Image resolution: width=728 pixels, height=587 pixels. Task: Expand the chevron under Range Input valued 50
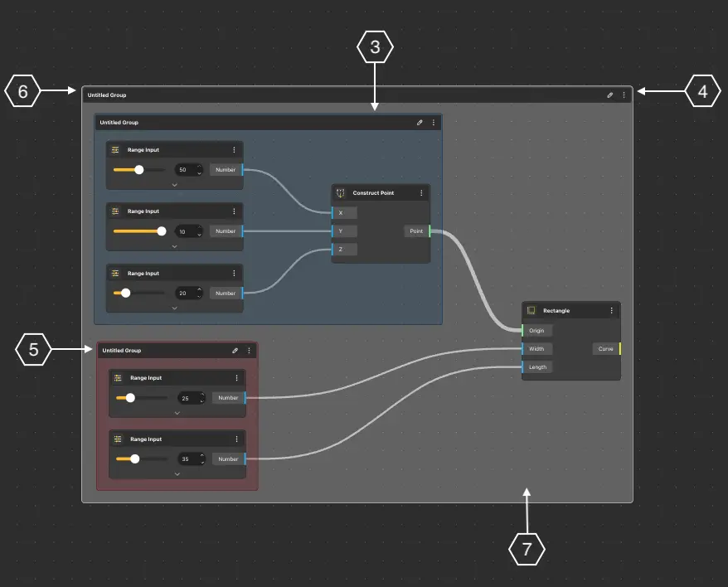tap(175, 184)
